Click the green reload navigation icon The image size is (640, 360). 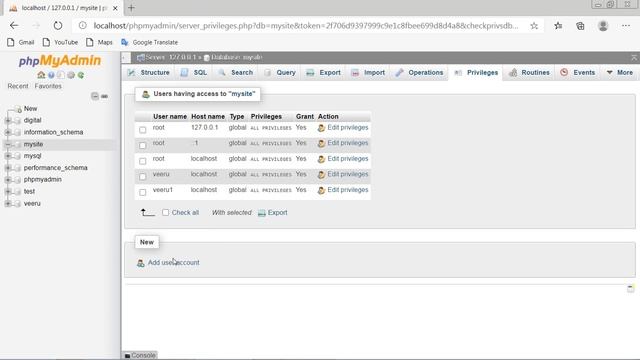point(81,75)
